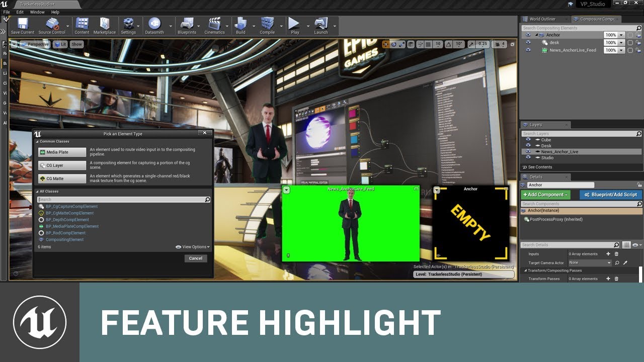
Task: Collapse the Anchor tree node
Action: [536, 35]
